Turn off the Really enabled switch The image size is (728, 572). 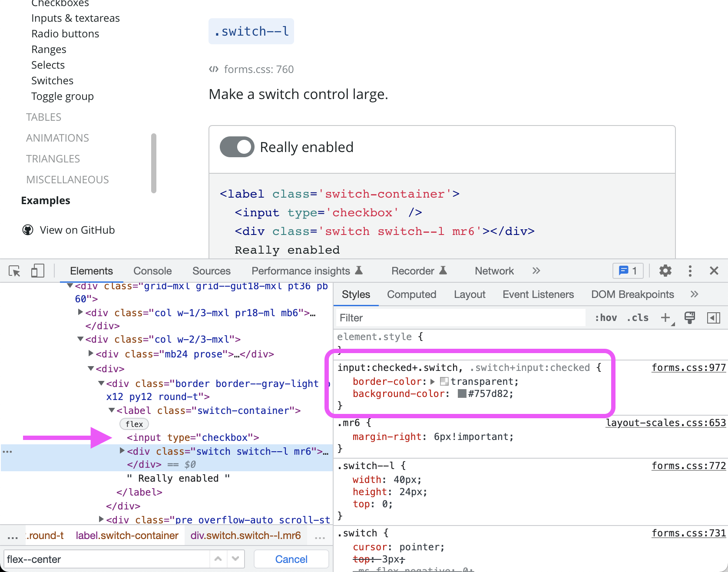(237, 147)
